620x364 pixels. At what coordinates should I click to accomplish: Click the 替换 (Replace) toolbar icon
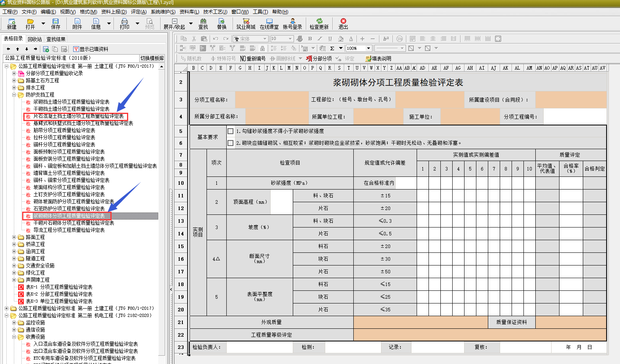(222, 21)
